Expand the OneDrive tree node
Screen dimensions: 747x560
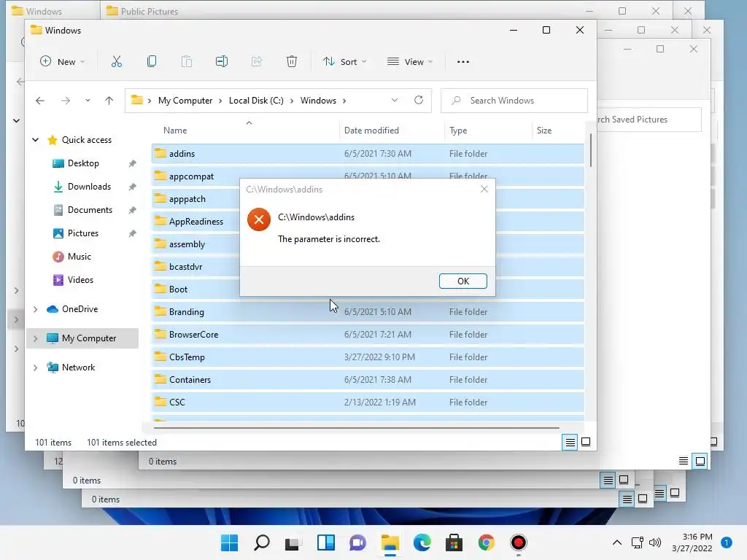click(x=35, y=309)
